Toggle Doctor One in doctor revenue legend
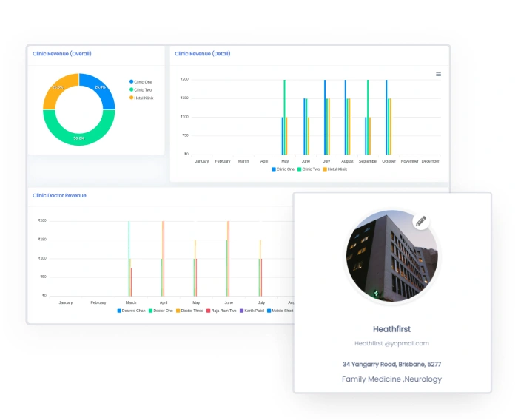Viewport: 518px width, 420px height. [x=161, y=311]
